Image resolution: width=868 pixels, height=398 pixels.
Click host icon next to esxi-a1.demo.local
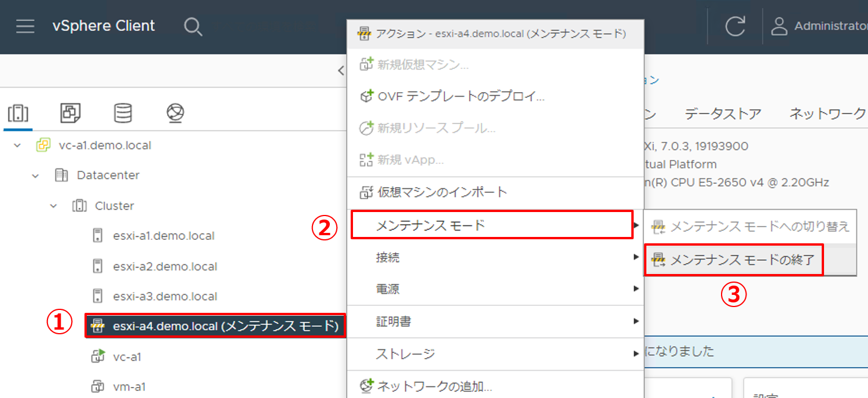[97, 236]
